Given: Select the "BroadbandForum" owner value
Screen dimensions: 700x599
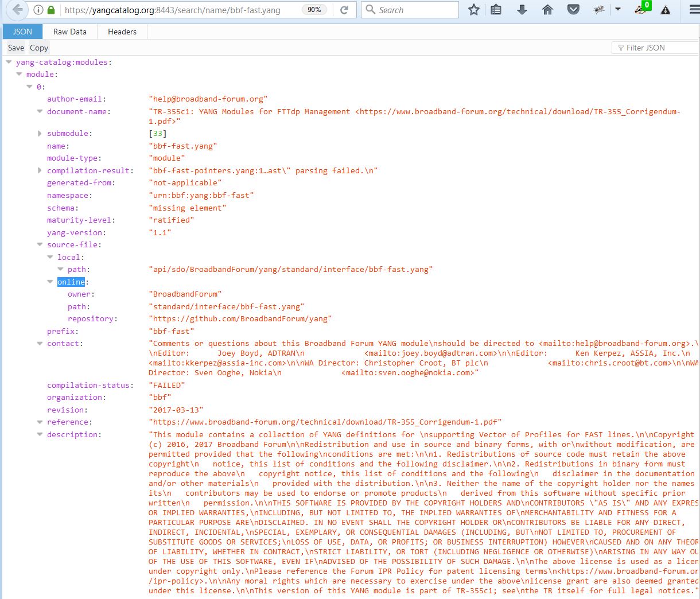Looking at the screenshot, I should tap(185, 294).
